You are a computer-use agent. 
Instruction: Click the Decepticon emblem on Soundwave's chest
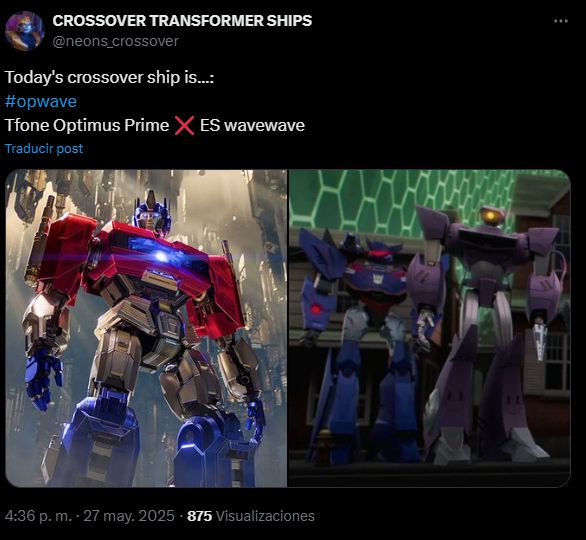pyautogui.click(x=377, y=278)
